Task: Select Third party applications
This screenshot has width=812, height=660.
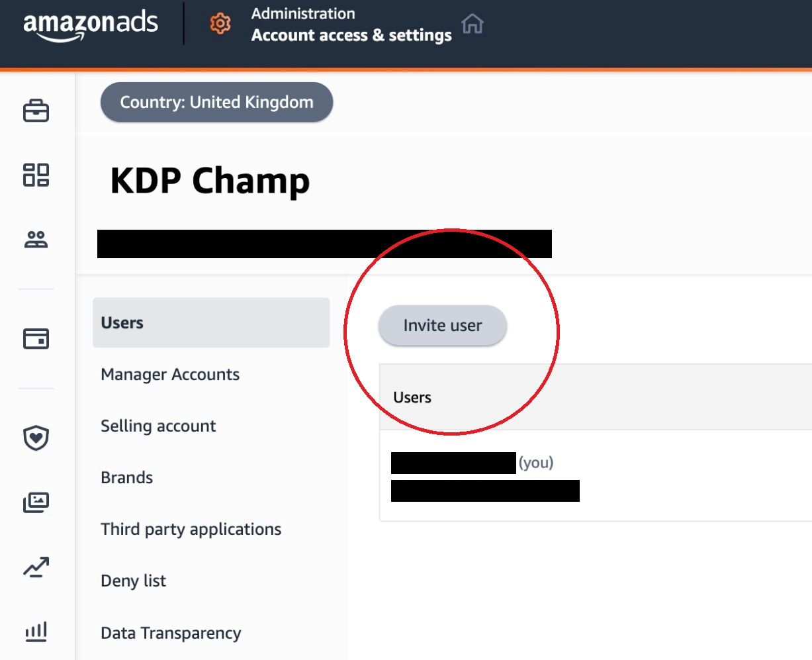Action: [x=191, y=529]
